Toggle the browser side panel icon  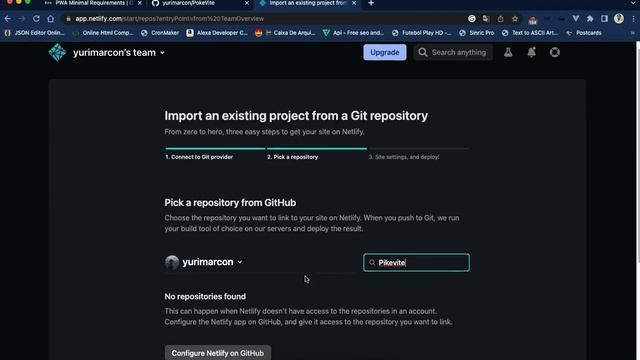(x=604, y=19)
